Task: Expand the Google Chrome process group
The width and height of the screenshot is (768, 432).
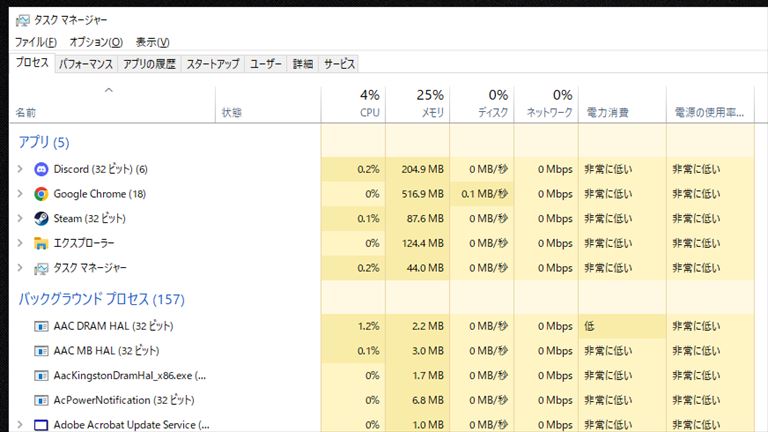Action: coord(20,193)
